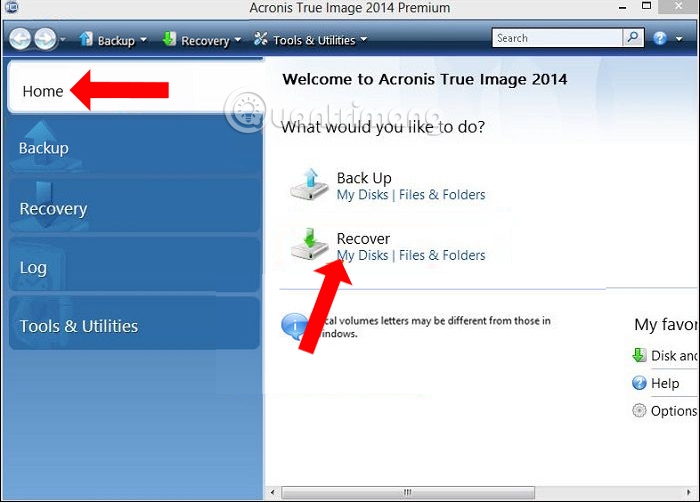Click the Forward navigation arrow button
700x503 pixels.
click(x=46, y=39)
